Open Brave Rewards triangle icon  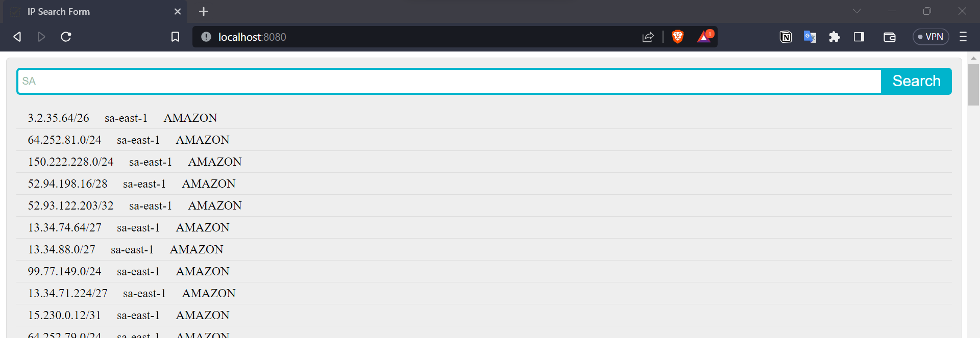(x=705, y=36)
